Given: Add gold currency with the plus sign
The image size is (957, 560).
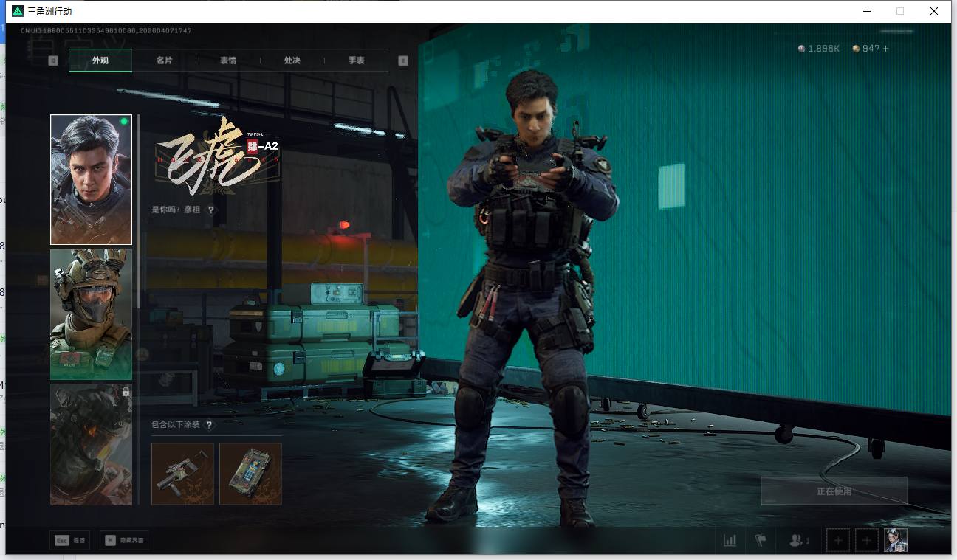Looking at the screenshot, I should (x=886, y=49).
